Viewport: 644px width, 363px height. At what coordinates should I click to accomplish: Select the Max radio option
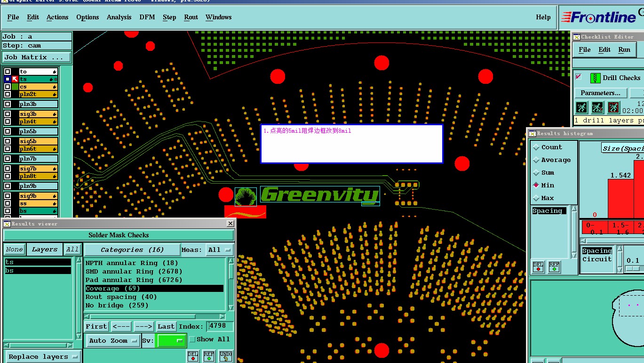pos(536,198)
